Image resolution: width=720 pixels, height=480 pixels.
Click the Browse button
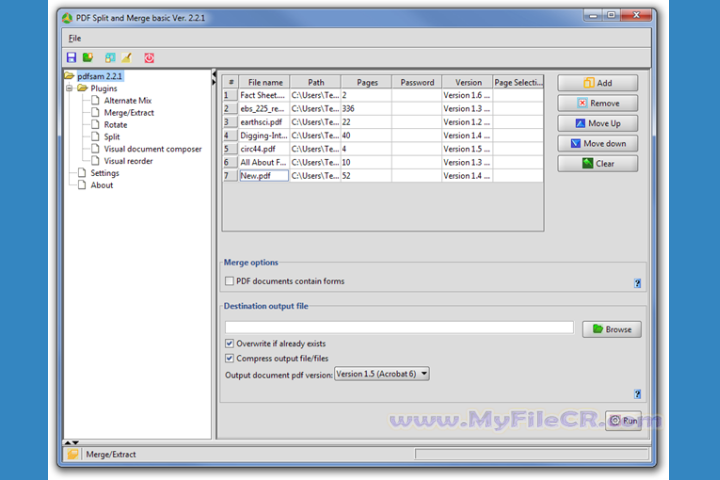612,329
